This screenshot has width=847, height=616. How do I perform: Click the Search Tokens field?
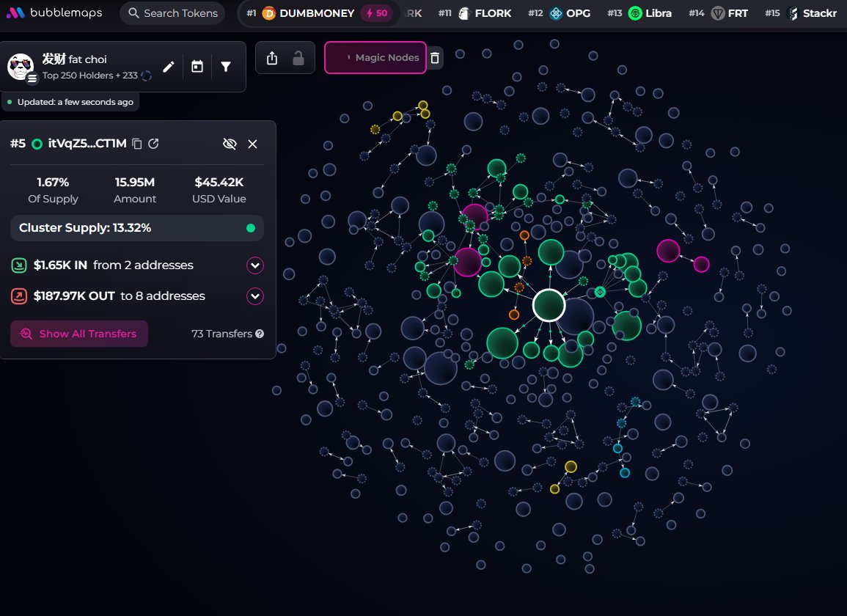pyautogui.click(x=172, y=13)
